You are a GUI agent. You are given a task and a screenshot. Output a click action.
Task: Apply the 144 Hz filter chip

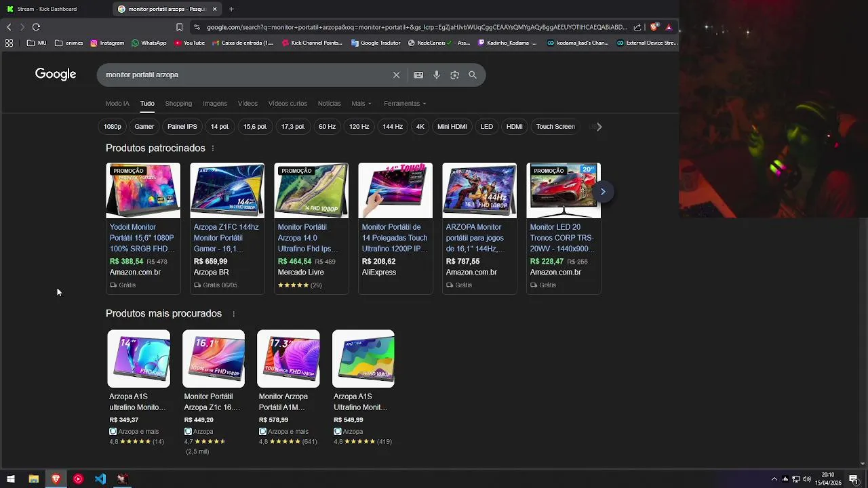click(393, 127)
